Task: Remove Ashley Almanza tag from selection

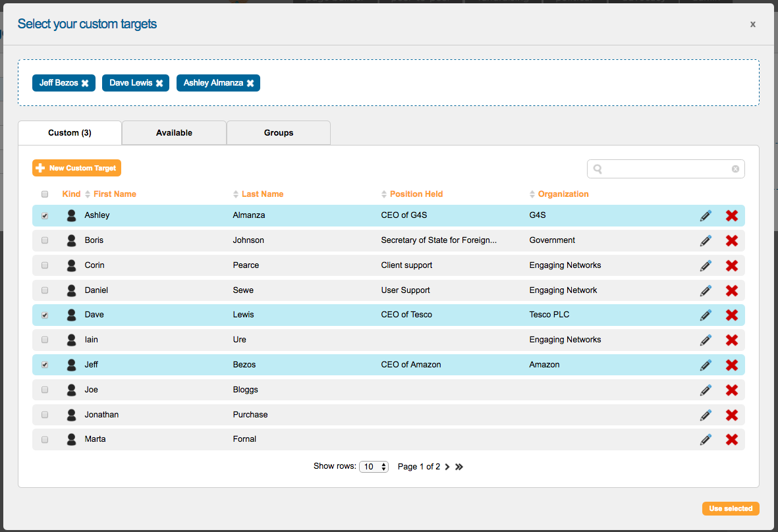Action: click(250, 84)
